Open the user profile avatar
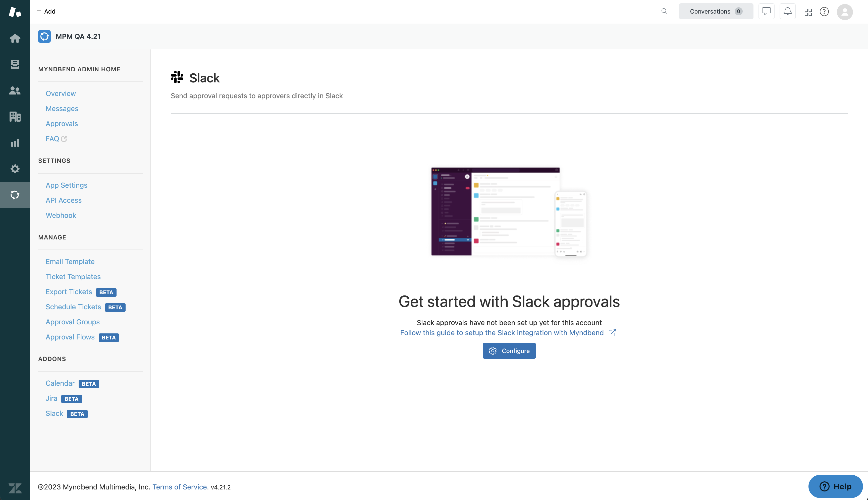868x500 pixels. (x=845, y=12)
